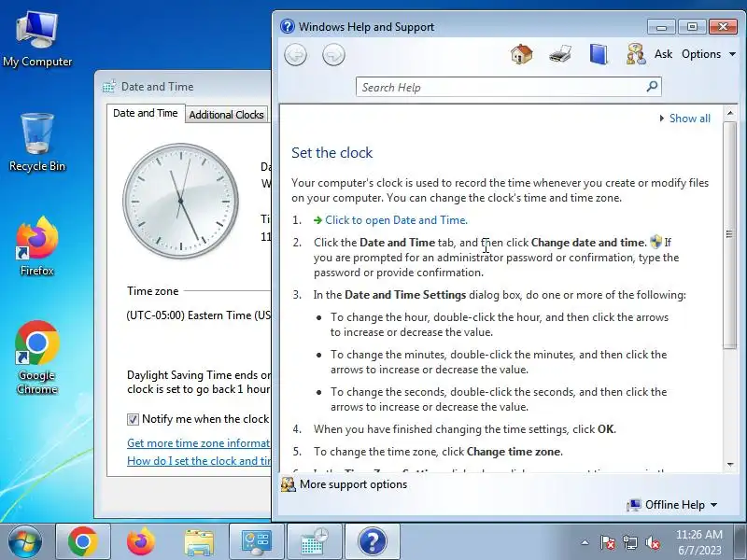Select the Recycle Bin desktop icon
This screenshot has width=747, height=560.
37,143
